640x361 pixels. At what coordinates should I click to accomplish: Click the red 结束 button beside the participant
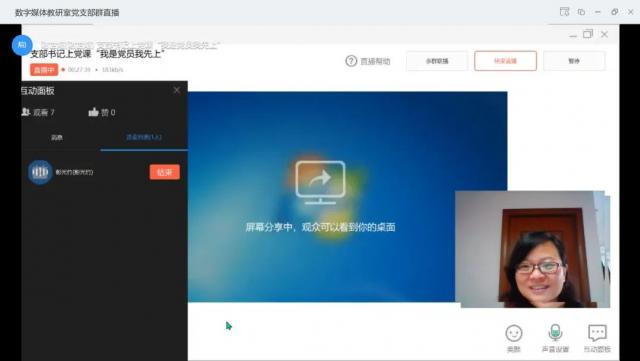[x=164, y=172]
